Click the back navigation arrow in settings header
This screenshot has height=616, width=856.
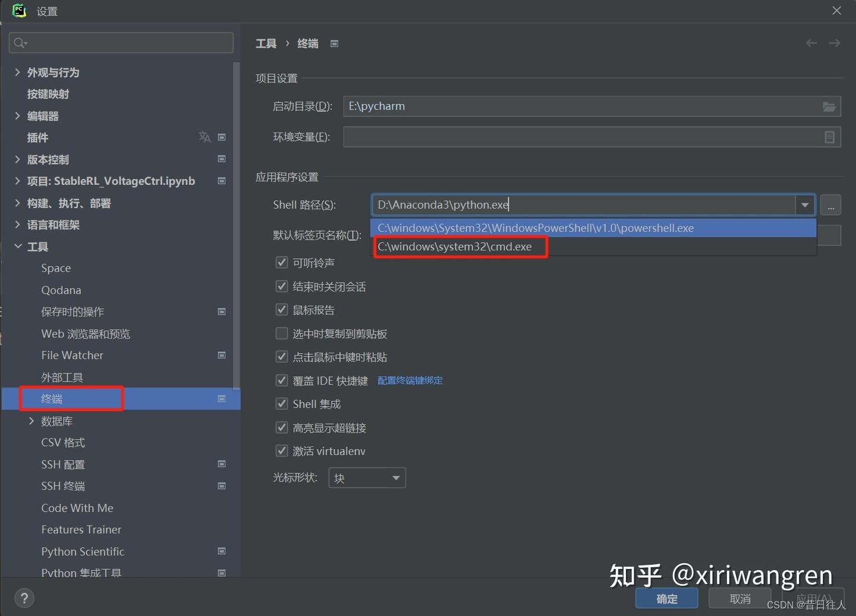point(811,43)
